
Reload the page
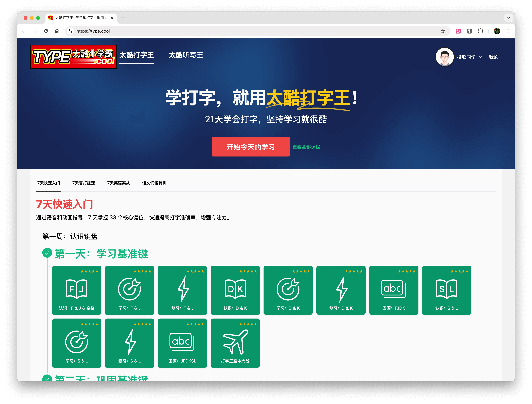[46, 31]
